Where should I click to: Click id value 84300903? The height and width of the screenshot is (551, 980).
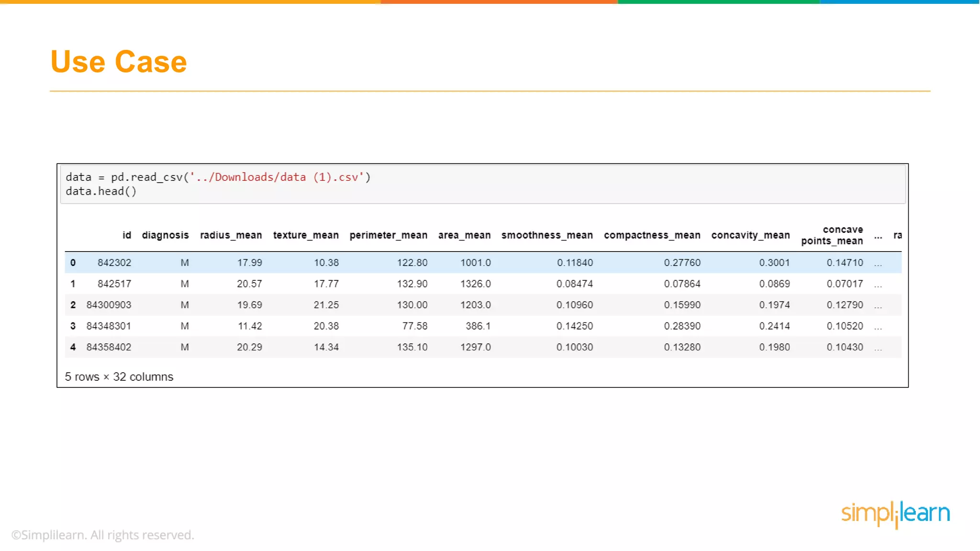click(x=109, y=305)
